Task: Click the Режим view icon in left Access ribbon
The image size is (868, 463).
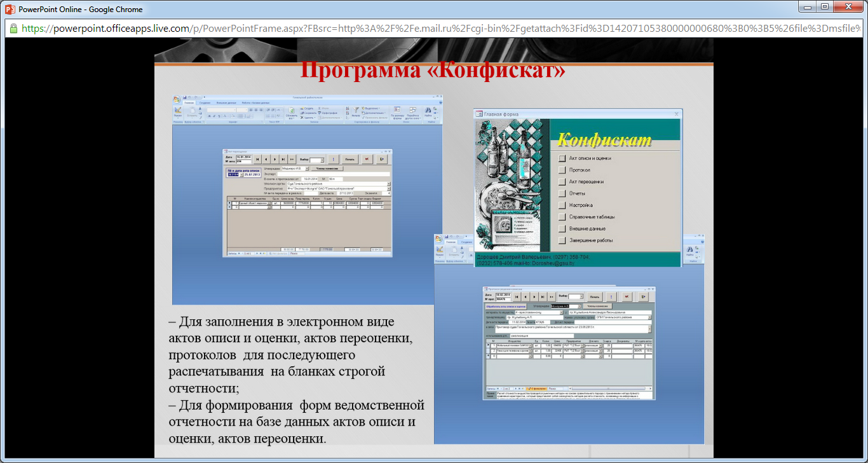Action: click(178, 109)
